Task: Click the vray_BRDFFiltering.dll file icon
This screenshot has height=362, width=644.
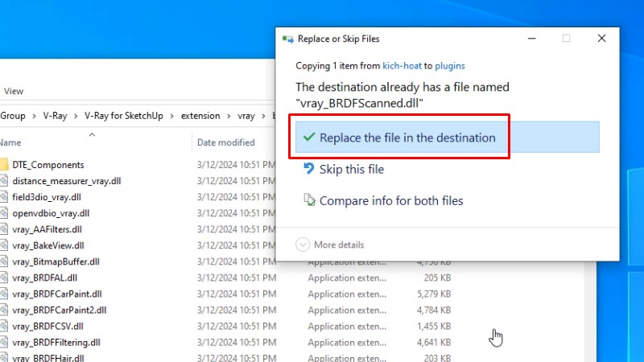Action: pos(4,342)
